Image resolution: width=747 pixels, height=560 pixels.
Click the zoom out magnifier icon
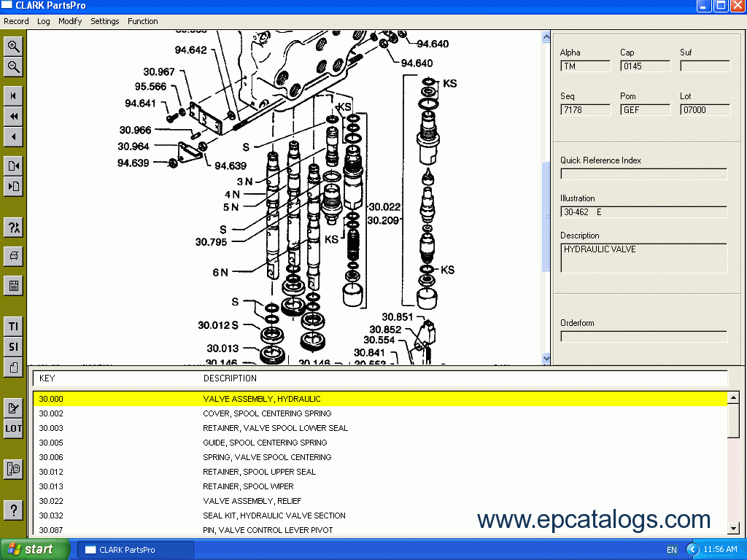tap(13, 67)
